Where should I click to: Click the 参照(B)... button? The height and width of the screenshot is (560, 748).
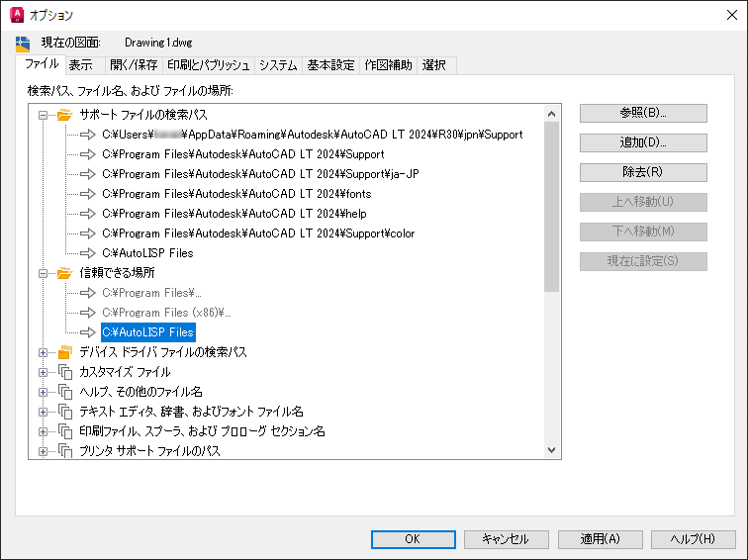click(x=643, y=113)
